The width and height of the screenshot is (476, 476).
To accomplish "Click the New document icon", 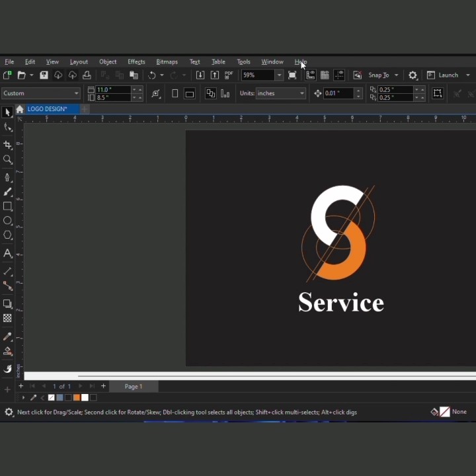I will tap(7, 75).
